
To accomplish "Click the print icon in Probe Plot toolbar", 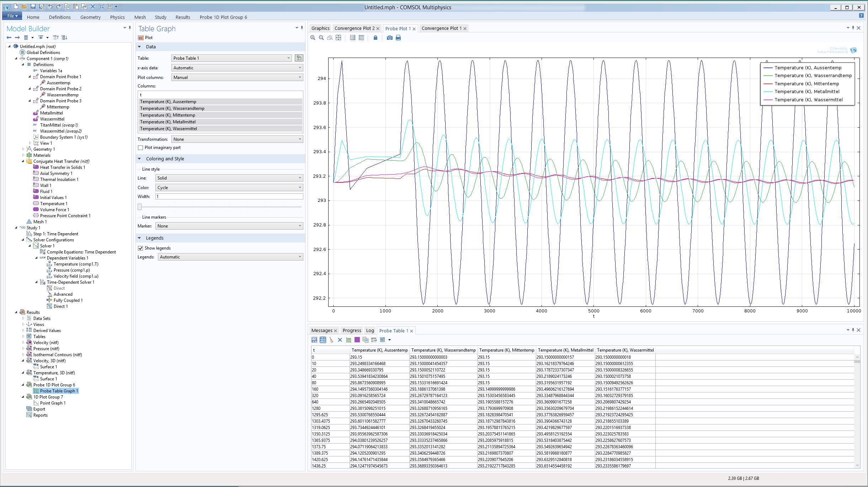I will point(398,38).
